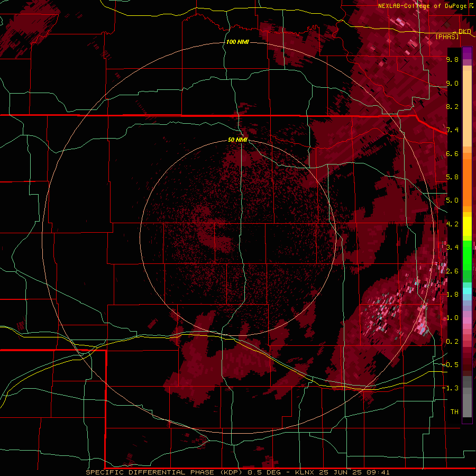Click the -1.3 scale label

[x=450, y=388]
